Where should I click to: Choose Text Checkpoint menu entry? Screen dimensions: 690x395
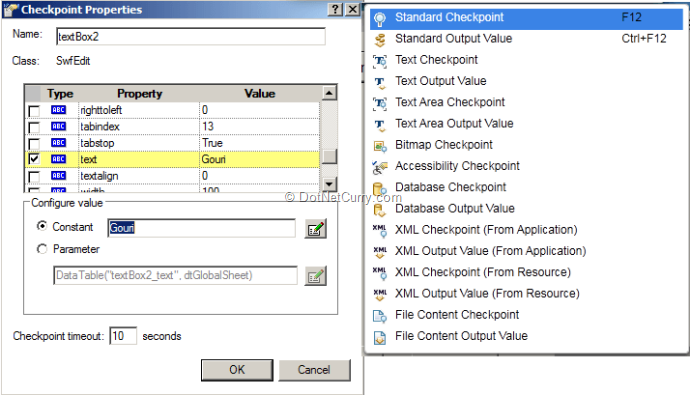[526, 60]
